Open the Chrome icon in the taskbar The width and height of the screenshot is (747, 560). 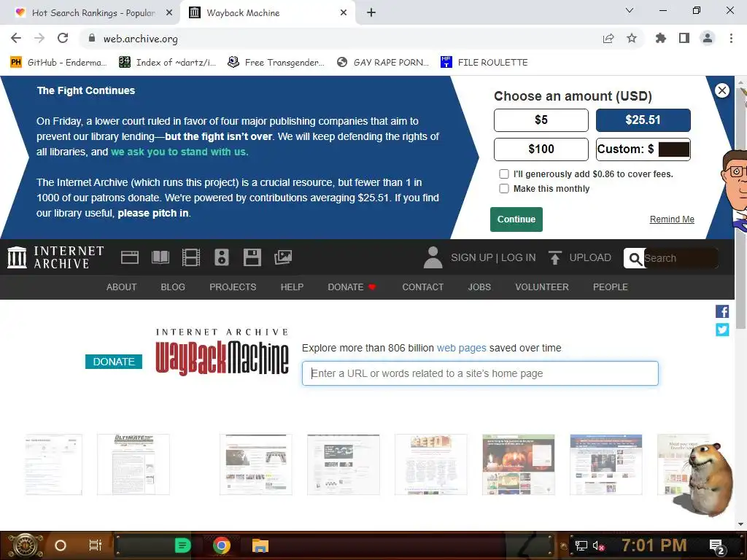(222, 545)
